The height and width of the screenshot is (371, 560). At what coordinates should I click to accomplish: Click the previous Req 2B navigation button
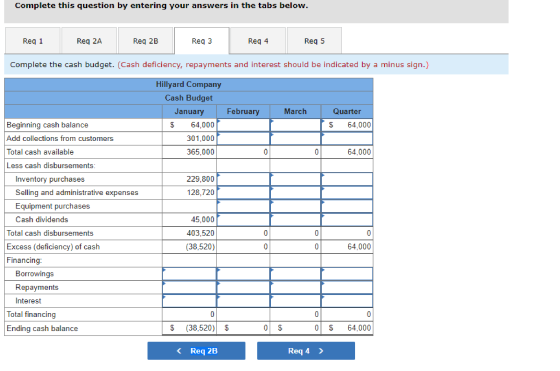point(196,351)
